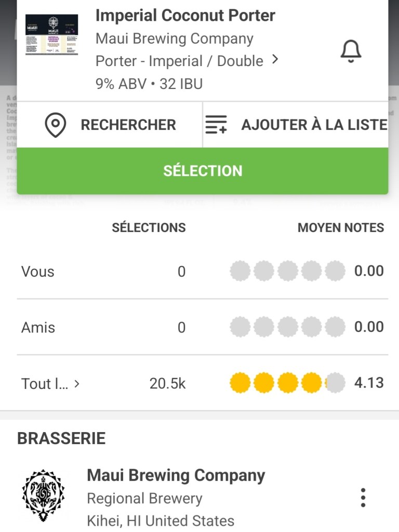Select the Vous row
The width and height of the screenshot is (399, 532).
point(38,271)
